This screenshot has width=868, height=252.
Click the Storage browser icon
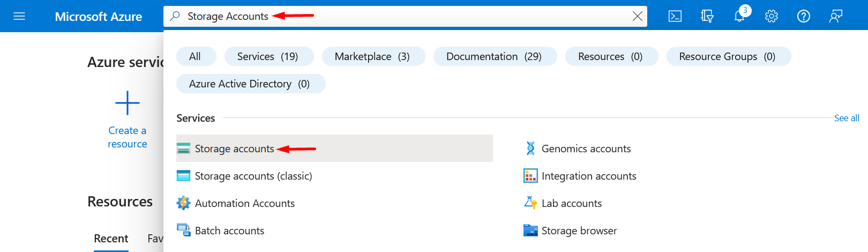tap(530, 231)
